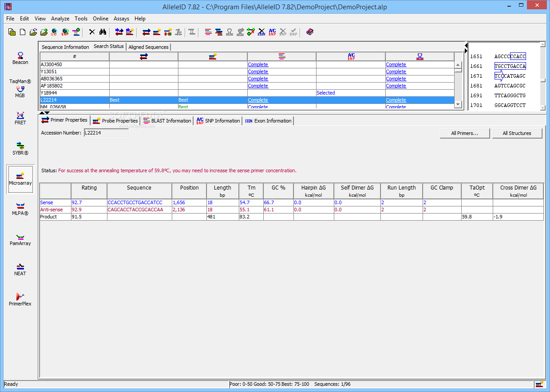Select the PamArray assay in sidebar
Image resolution: width=550 pixels, height=392 pixels.
click(20, 239)
